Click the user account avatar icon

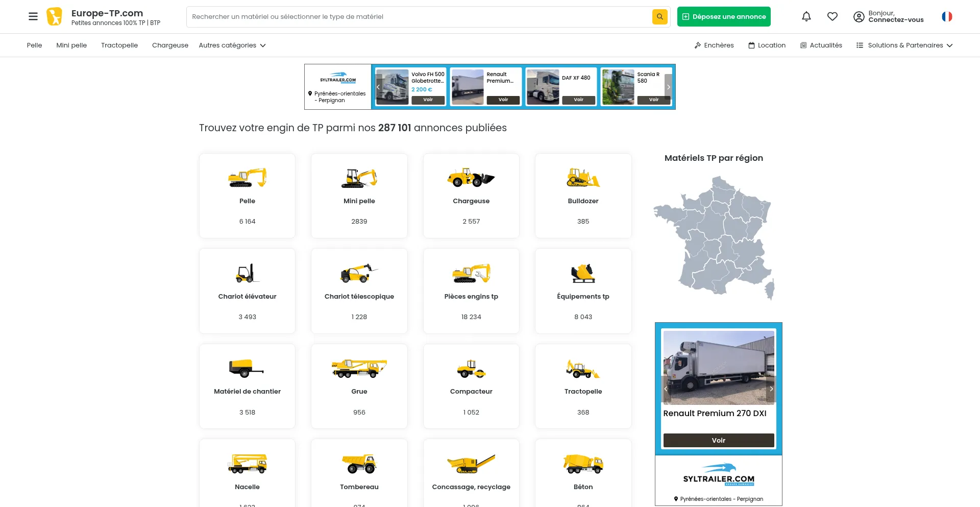[859, 17]
